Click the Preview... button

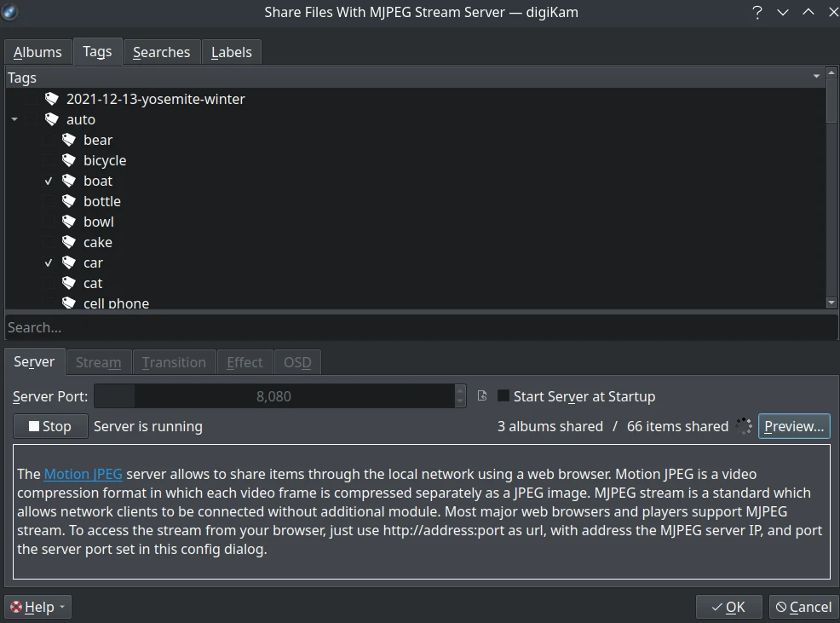[793, 426]
